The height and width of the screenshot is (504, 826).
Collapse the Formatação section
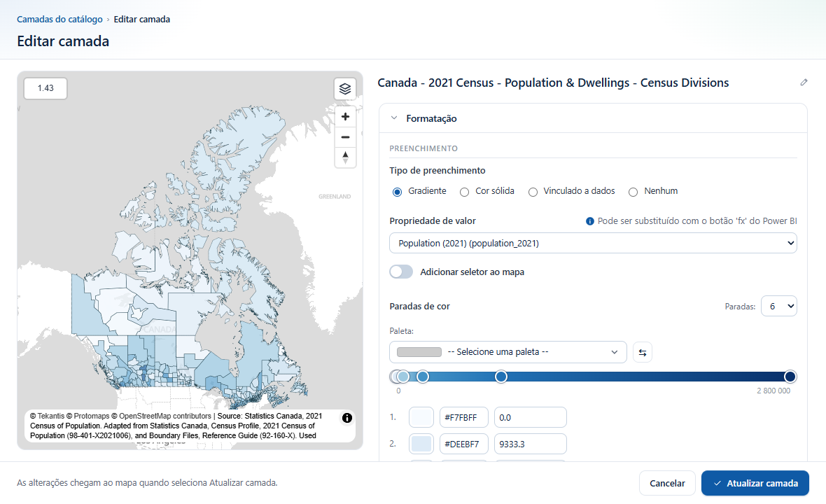(394, 118)
